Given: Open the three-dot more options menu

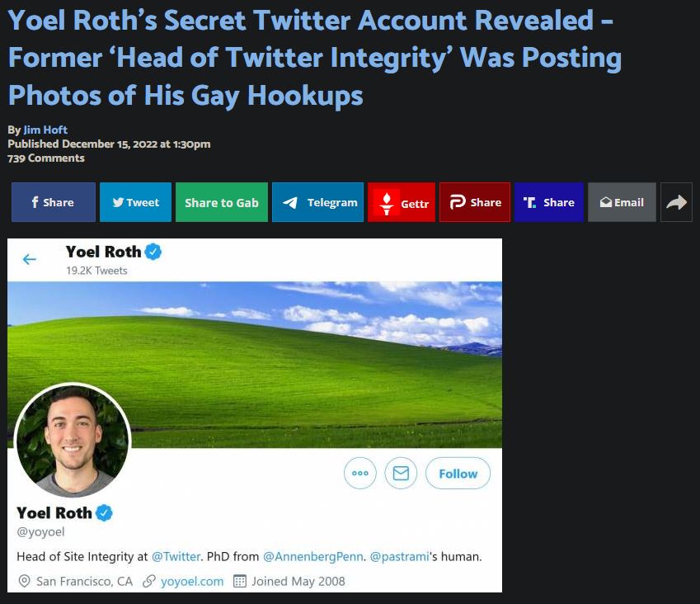Looking at the screenshot, I should click(359, 473).
